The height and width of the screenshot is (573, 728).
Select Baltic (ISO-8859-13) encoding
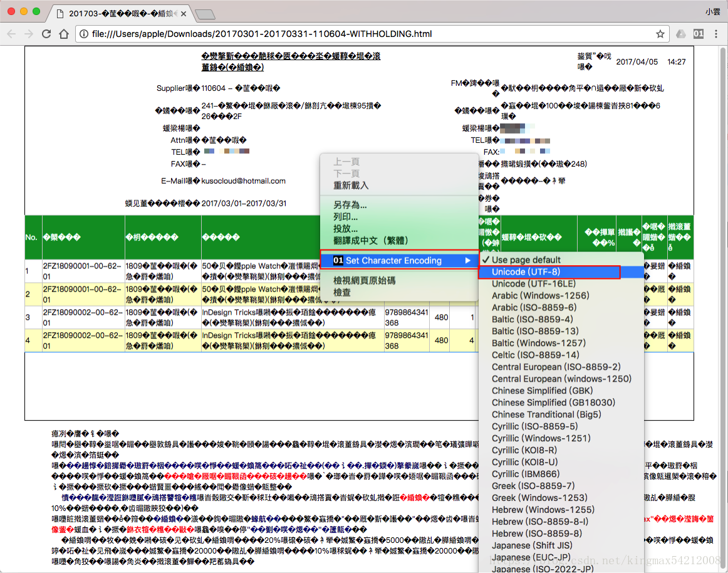[x=561, y=332]
